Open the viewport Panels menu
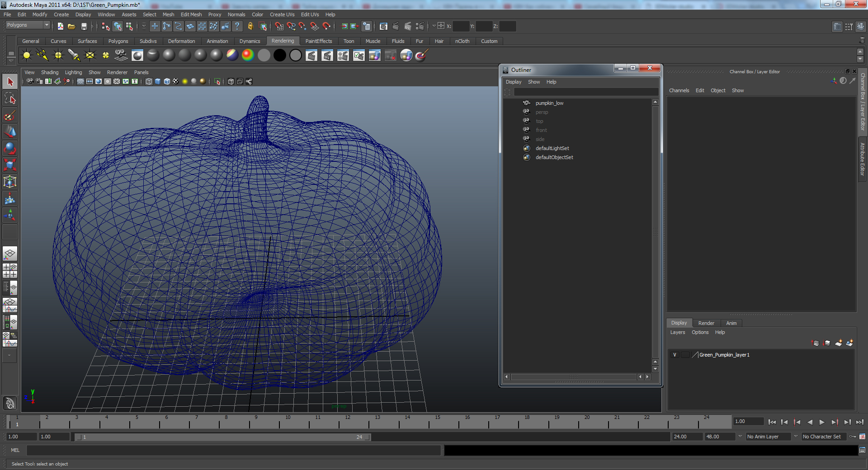This screenshot has height=470, width=868. pos(141,72)
